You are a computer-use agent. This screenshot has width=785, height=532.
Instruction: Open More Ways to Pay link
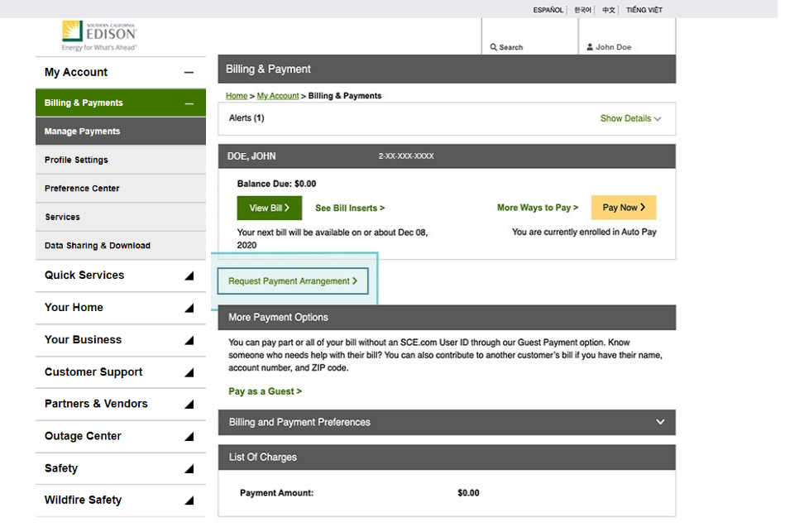tap(538, 208)
